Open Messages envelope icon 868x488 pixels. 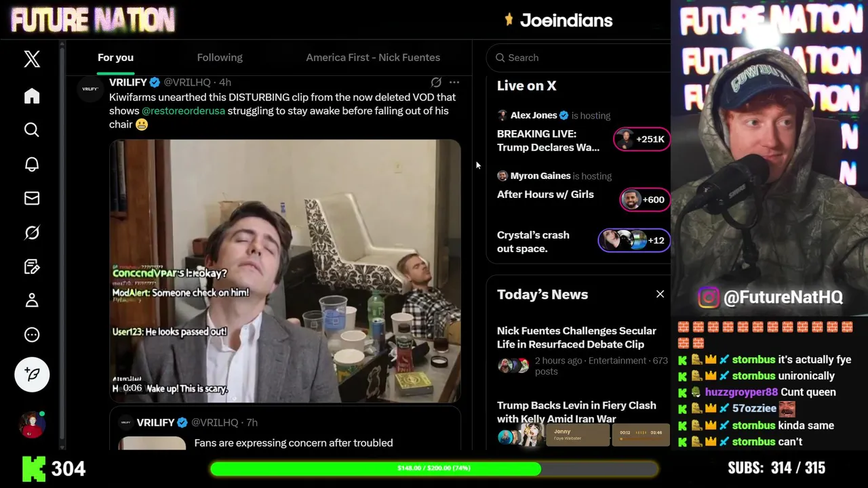32,198
